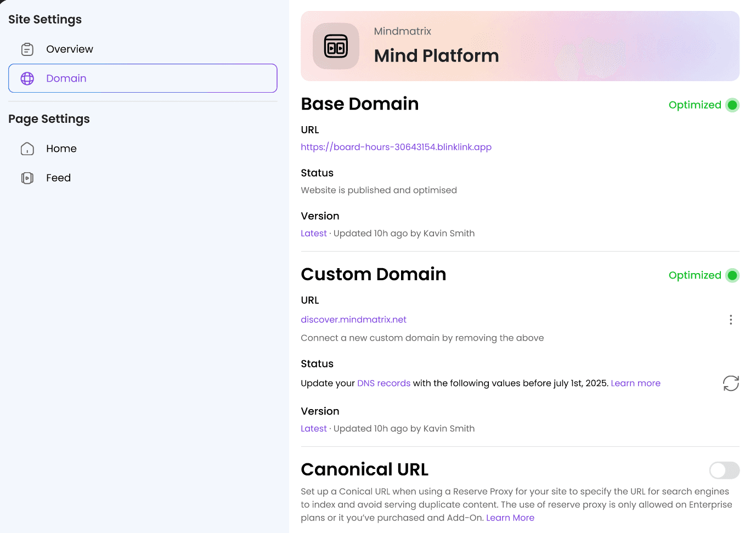Click Custom Domain green status indicator

(732, 275)
